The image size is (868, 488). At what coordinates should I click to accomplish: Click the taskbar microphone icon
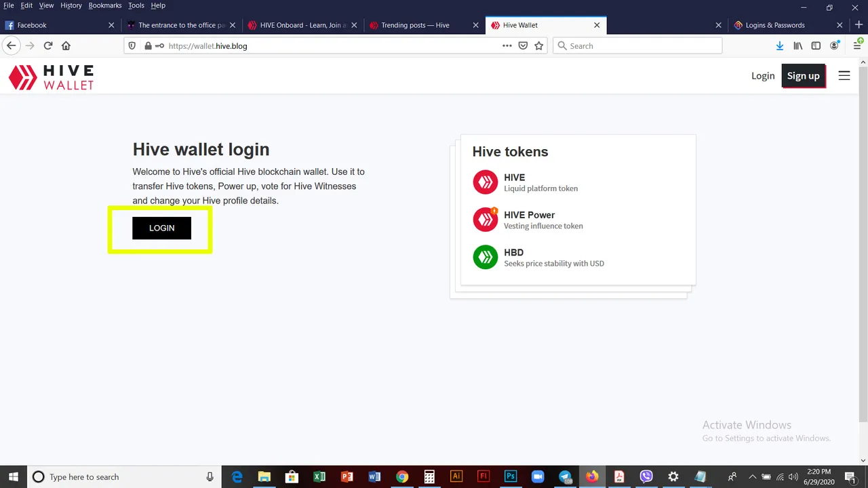coord(210,477)
